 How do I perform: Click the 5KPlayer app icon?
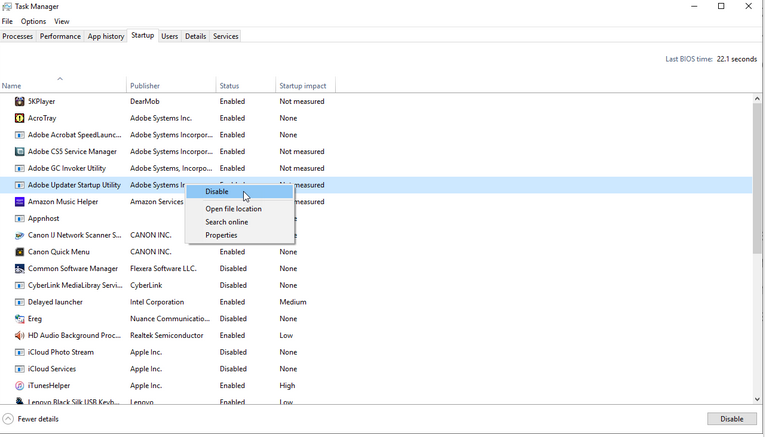pos(20,101)
